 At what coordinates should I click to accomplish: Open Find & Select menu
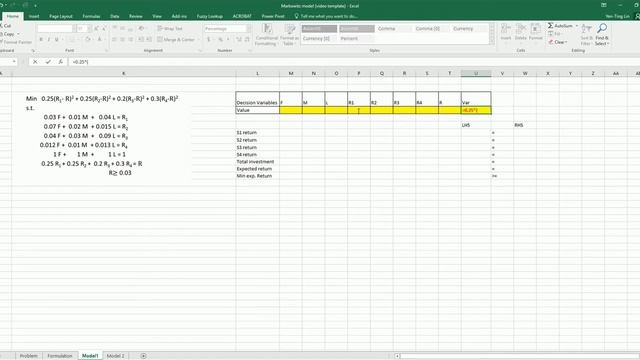(x=602, y=35)
